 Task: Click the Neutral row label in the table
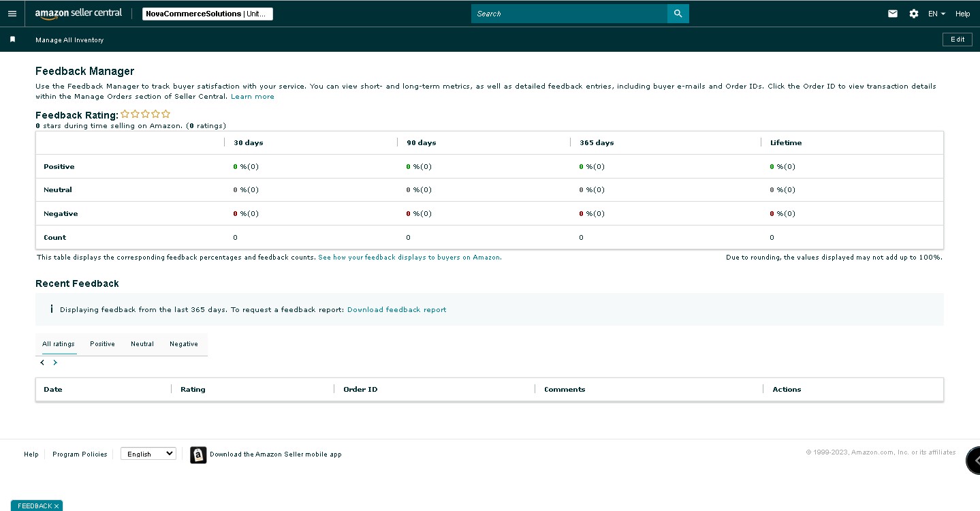(58, 190)
